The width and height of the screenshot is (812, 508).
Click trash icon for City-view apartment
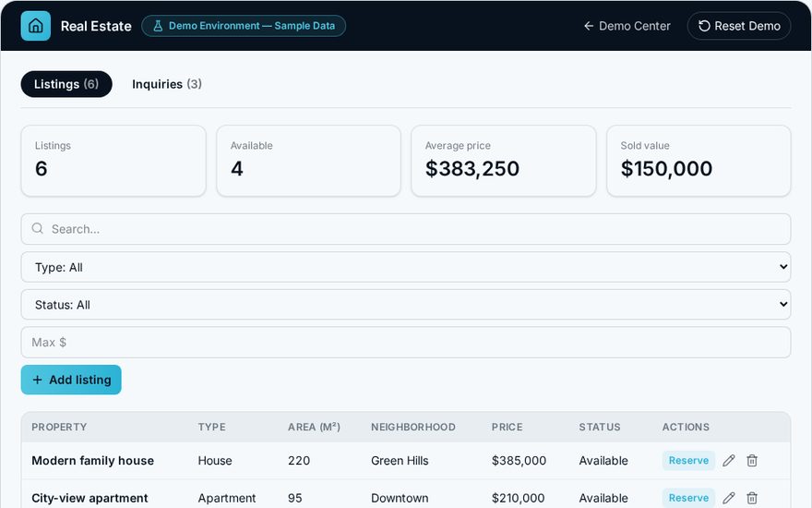[x=752, y=498]
